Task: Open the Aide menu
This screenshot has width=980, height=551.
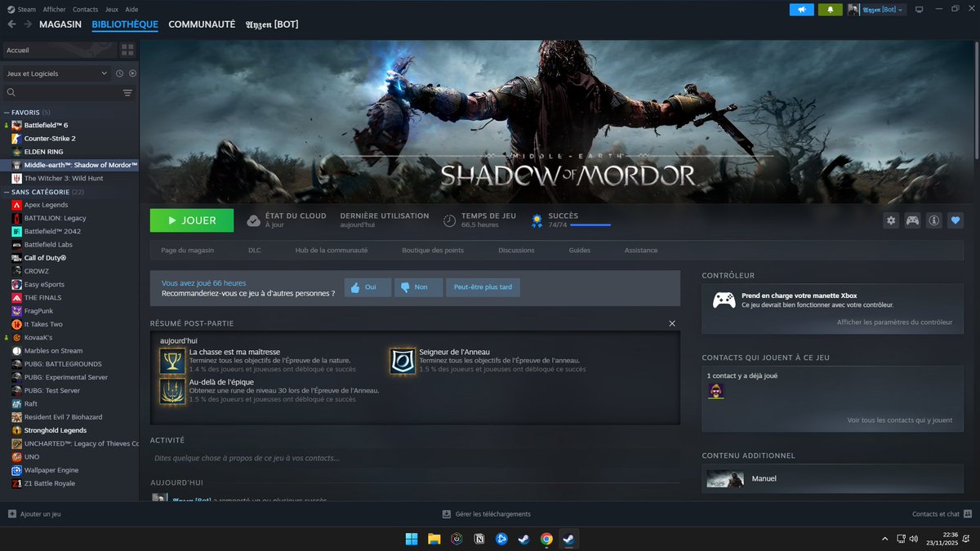Action: (131, 9)
